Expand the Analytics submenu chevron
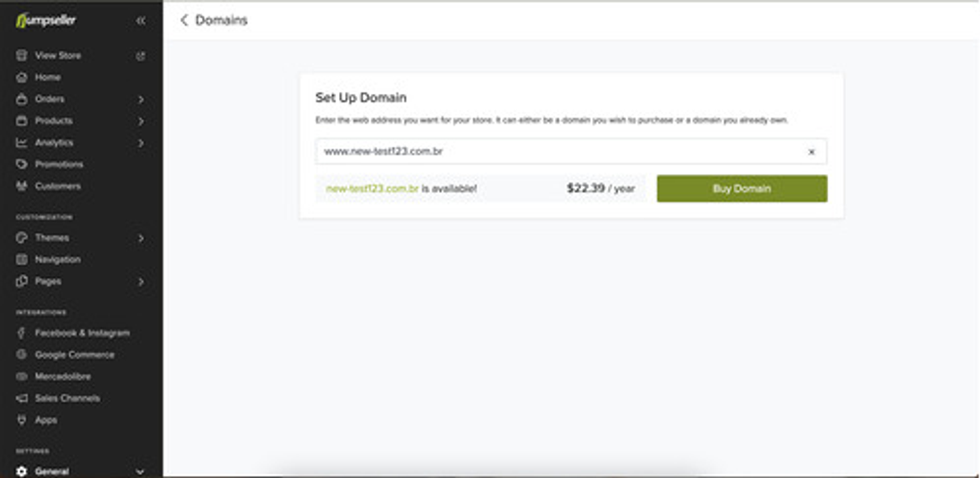This screenshot has height=478, width=980. [x=141, y=143]
